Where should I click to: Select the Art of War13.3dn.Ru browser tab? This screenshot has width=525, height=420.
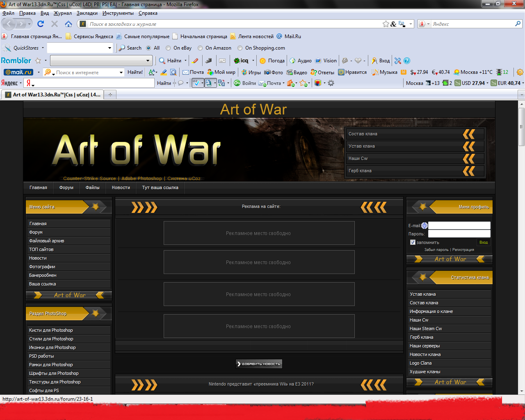point(52,95)
